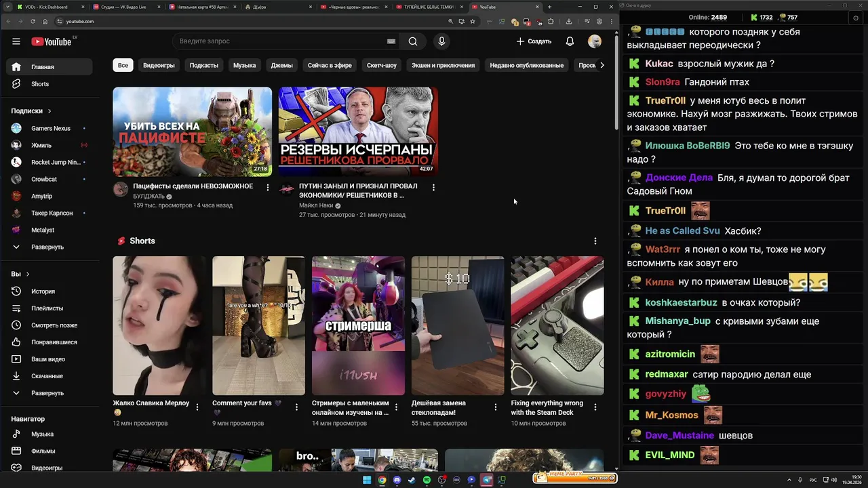The width and height of the screenshot is (868, 488).
Task: Open УБИТЬ ВСЕХ НА ПАЦИФИСТЕ video thumbnail
Action: tap(193, 131)
